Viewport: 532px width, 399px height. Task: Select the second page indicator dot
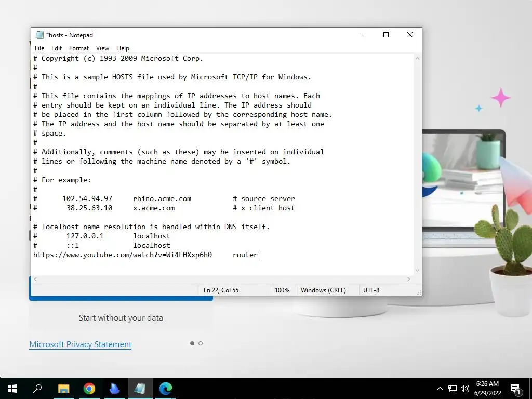(x=201, y=343)
